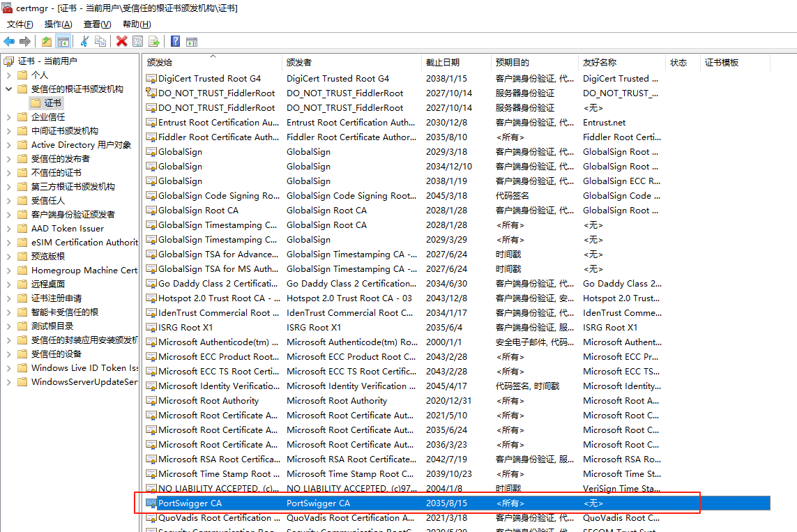Expand the 不信任的证书 node
Screen dimensions: 797x532
tap(8, 173)
